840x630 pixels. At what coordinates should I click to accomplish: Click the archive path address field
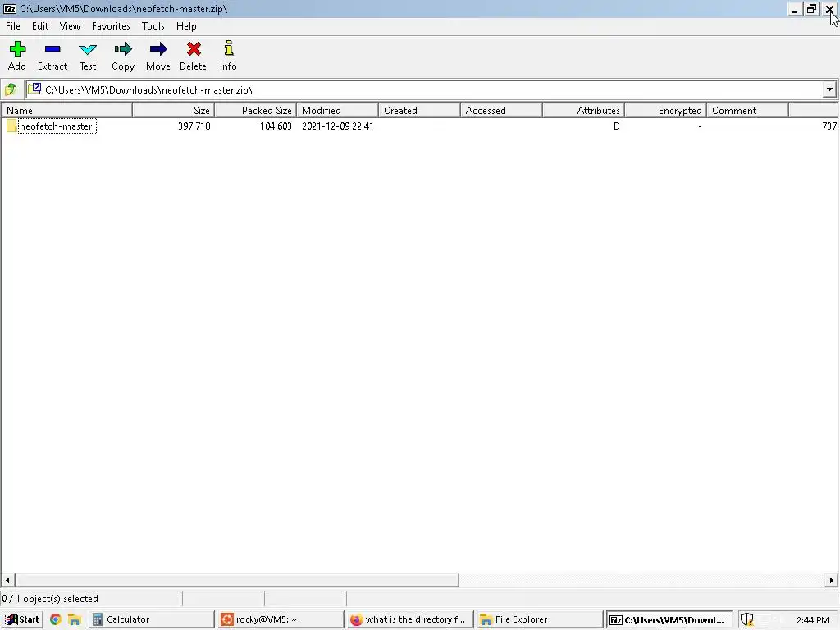(x=423, y=89)
